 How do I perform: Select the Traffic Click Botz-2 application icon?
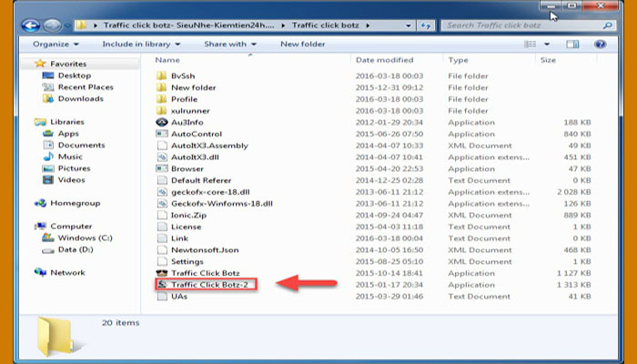tap(162, 285)
